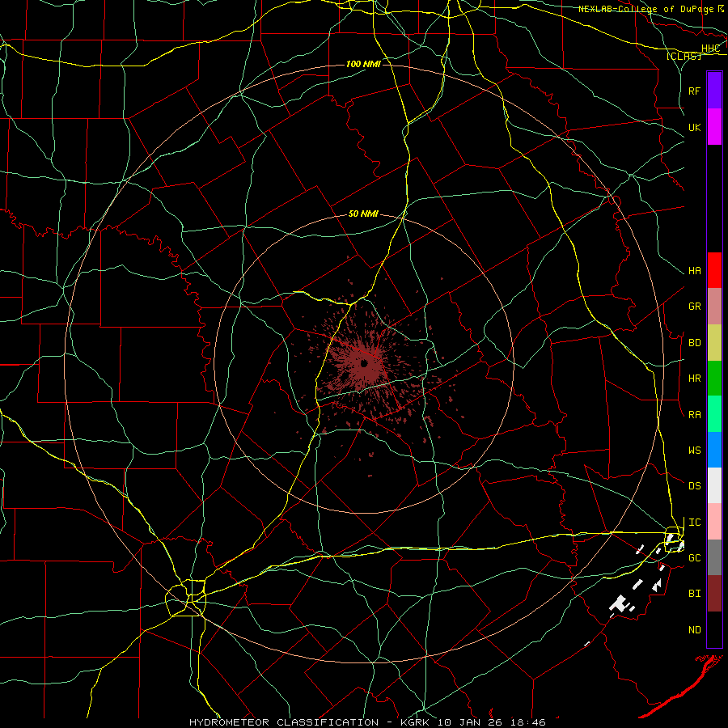Screen dimensions: 728x728
Task: Click the RF legend label
Action: coord(694,91)
